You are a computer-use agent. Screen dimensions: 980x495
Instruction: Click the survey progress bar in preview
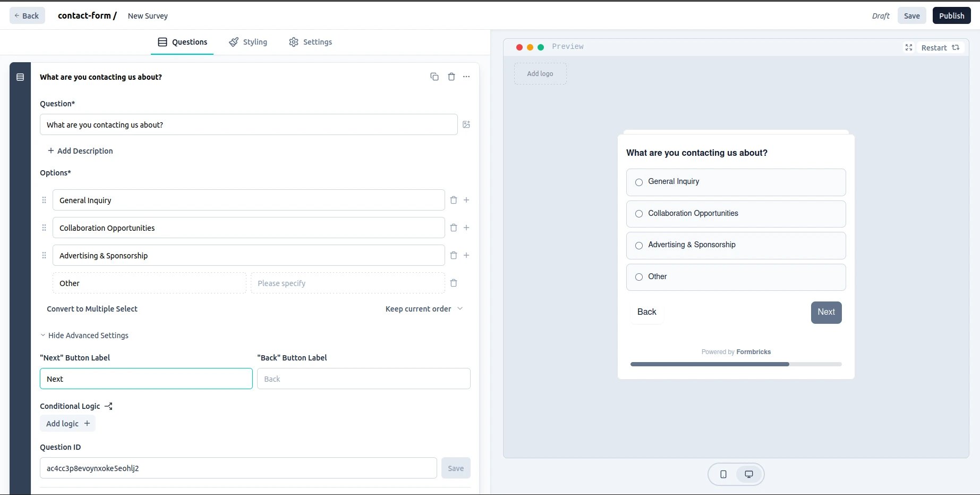pos(736,364)
